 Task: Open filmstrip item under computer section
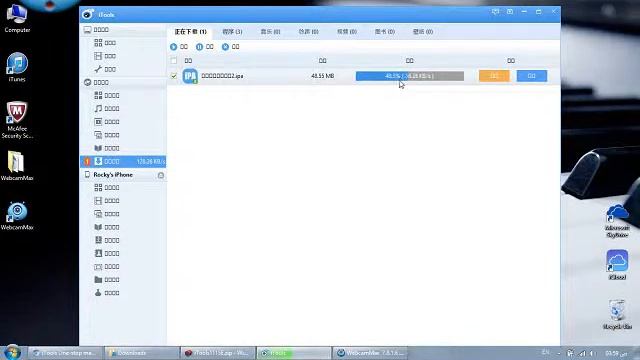pyautogui.click(x=122, y=56)
